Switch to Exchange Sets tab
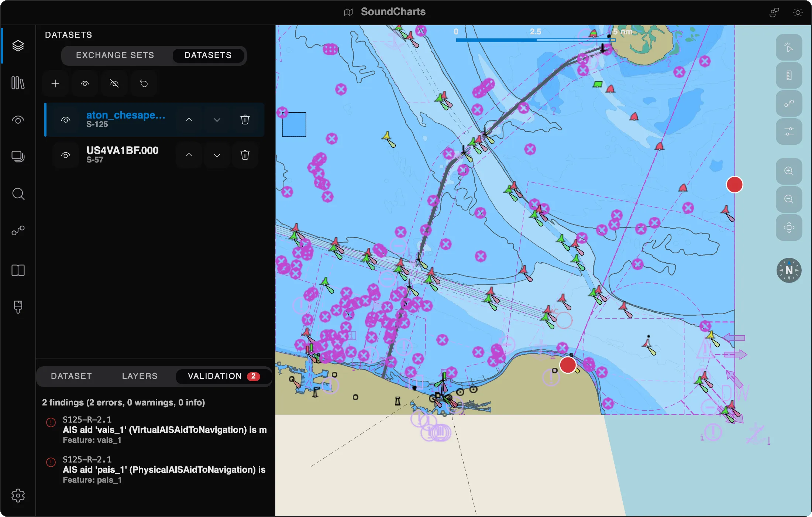This screenshot has width=812, height=517. [x=115, y=55]
